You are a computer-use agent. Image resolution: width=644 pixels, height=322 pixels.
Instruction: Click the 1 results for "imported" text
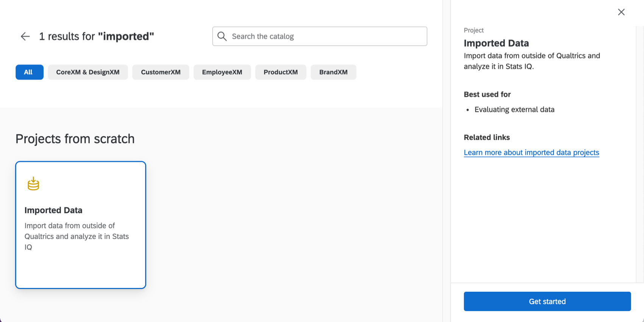pos(97,36)
